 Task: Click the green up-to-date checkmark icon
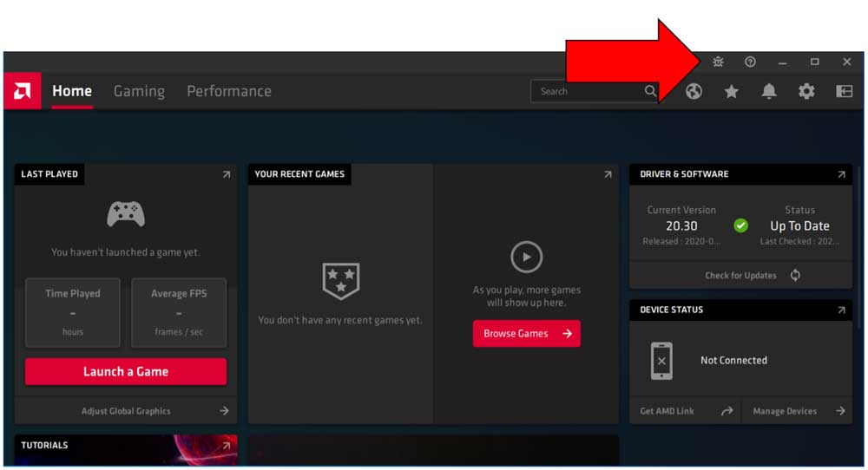740,225
